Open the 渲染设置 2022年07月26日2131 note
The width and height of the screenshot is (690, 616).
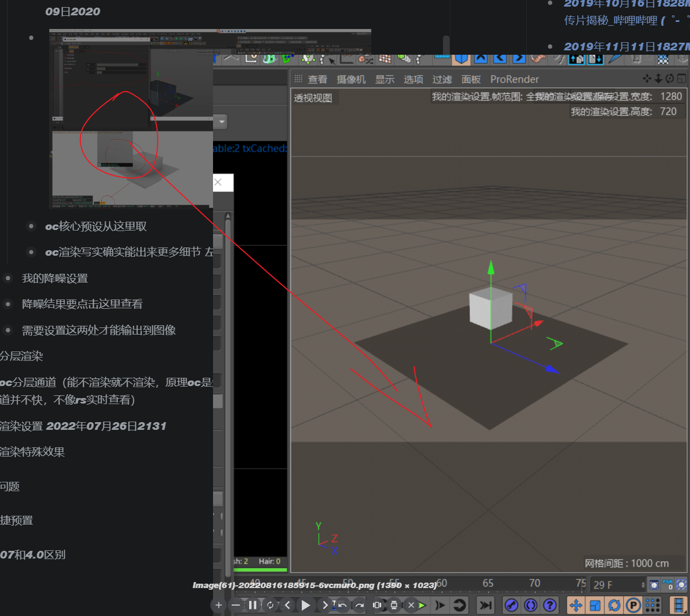pos(83,426)
